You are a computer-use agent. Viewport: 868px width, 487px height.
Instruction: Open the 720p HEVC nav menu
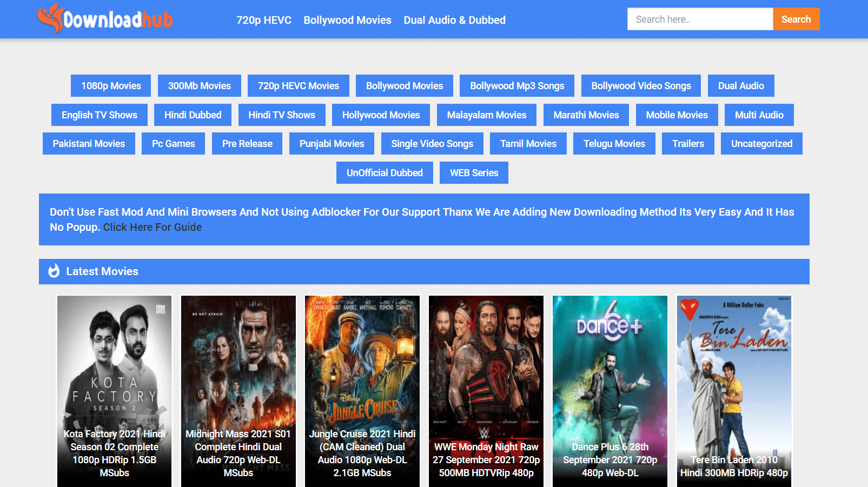264,20
